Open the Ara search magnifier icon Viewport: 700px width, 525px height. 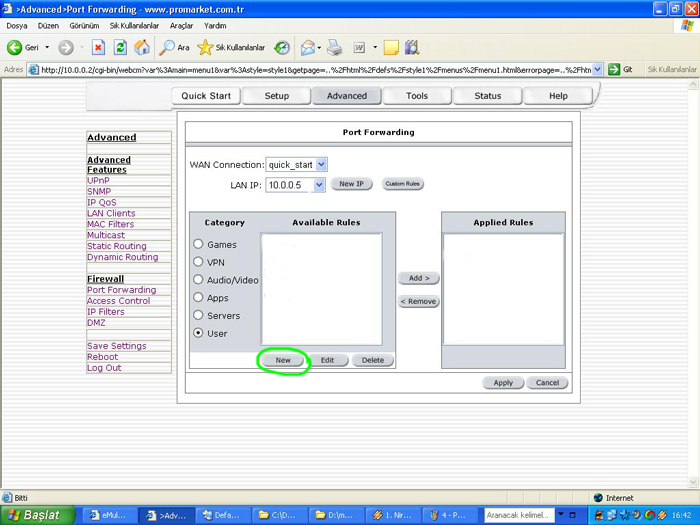coord(167,47)
